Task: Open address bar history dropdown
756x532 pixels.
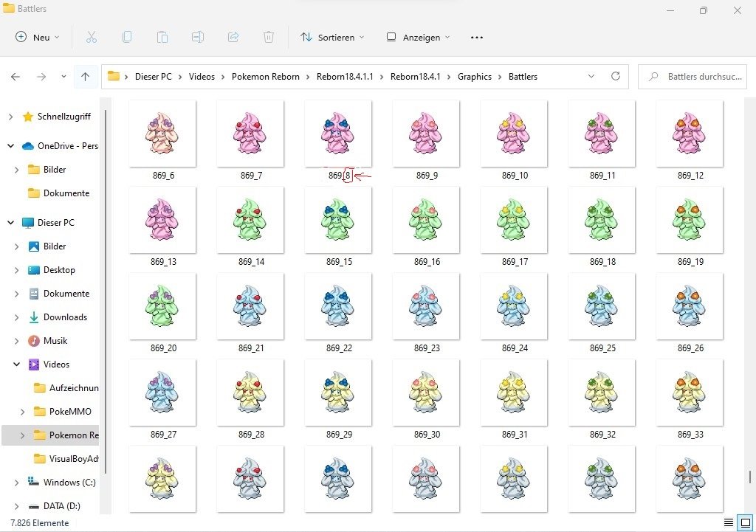Action: [x=591, y=76]
